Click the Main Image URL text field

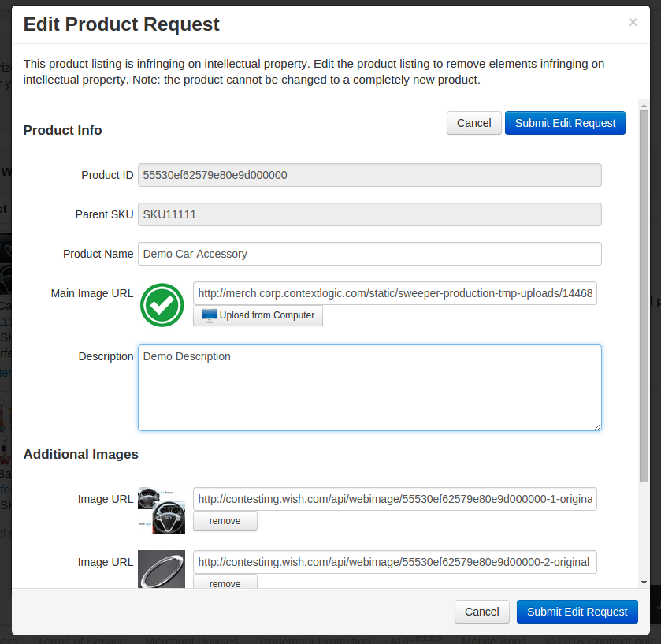[x=395, y=293]
